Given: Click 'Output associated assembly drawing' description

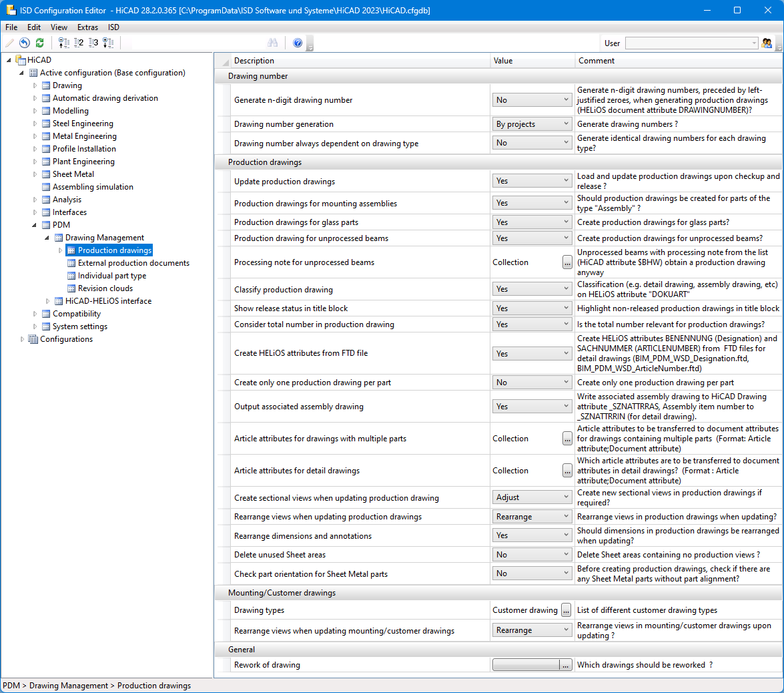Looking at the screenshot, I should click(x=299, y=407).
